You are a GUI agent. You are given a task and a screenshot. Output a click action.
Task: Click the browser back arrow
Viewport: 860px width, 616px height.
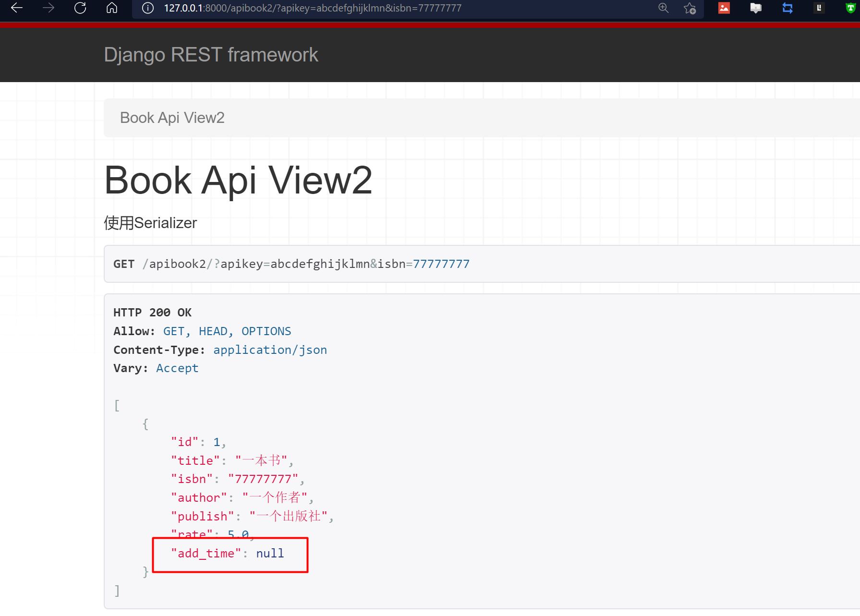tap(17, 8)
